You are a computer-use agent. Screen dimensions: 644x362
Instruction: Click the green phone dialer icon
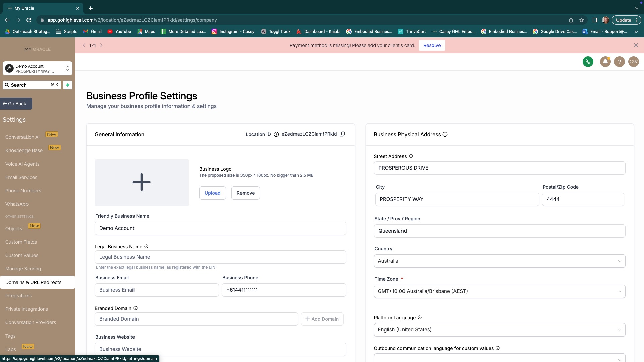coord(588,62)
